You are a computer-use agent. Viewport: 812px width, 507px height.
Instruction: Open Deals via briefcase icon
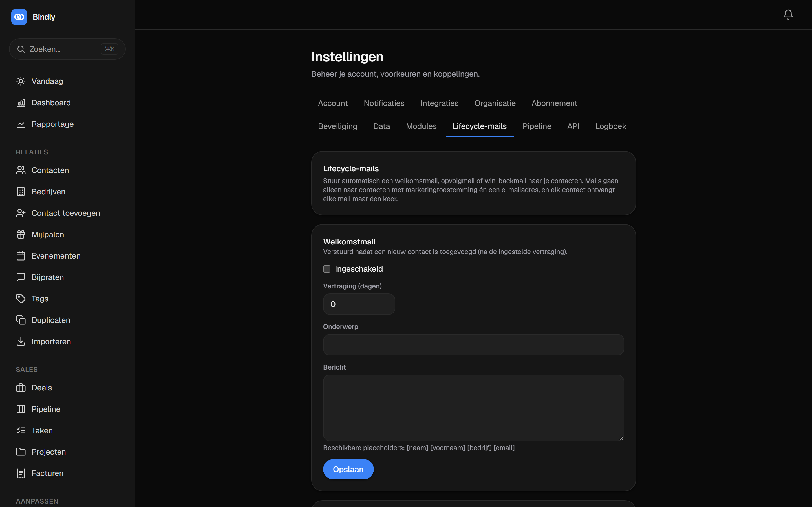[21, 388]
